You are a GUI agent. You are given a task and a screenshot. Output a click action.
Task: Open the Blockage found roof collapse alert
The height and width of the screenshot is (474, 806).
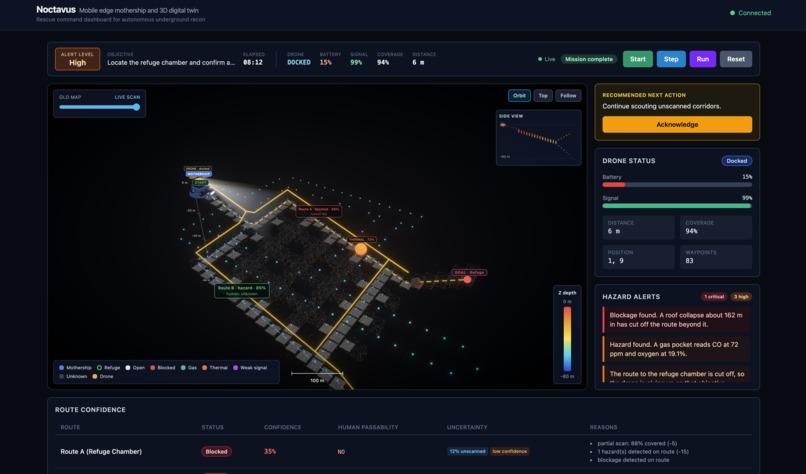coord(676,319)
